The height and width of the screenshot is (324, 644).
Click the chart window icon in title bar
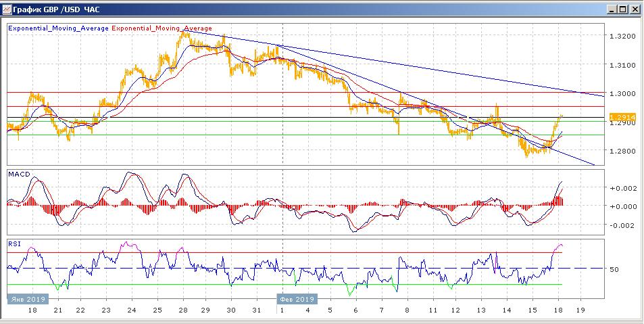click(7, 9)
